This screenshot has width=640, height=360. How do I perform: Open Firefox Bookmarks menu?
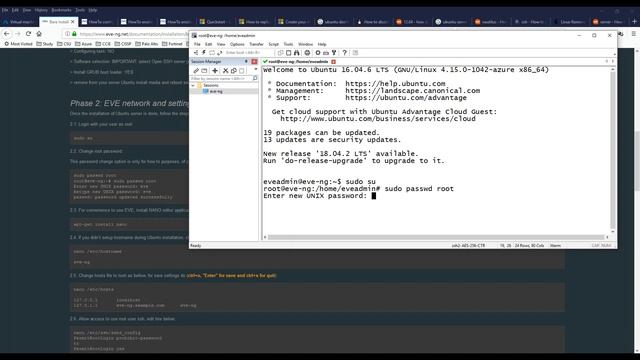coord(61,10)
